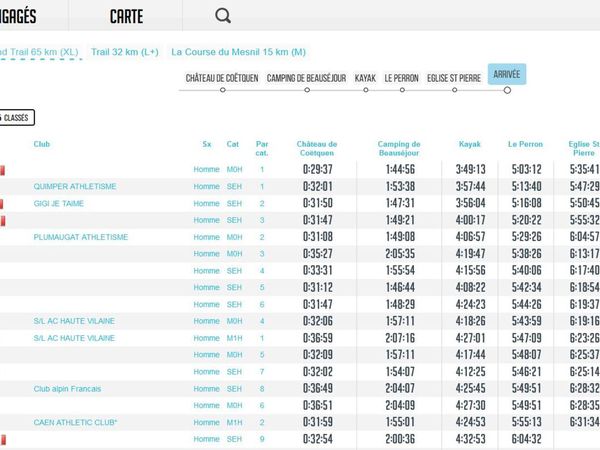Sort by Club column header

coord(42,144)
